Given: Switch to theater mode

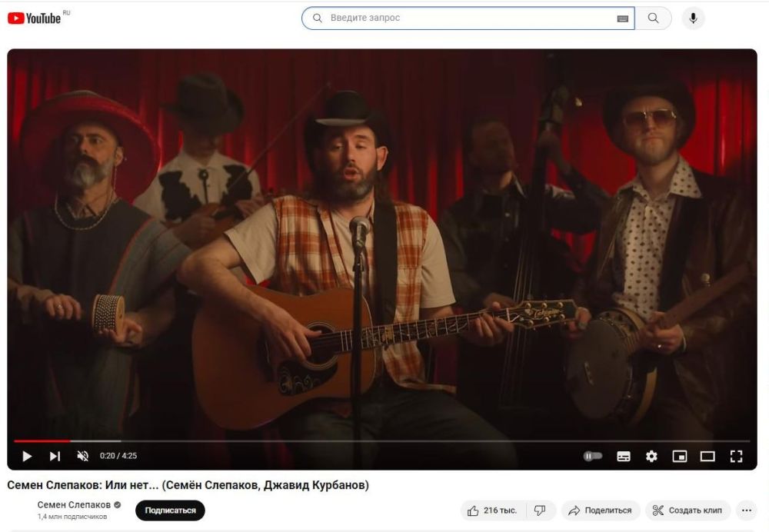Looking at the screenshot, I should click(x=707, y=457).
